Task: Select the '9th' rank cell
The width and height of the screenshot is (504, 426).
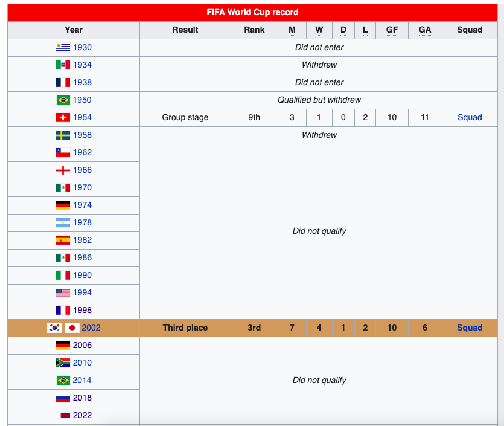Action: coord(254,117)
